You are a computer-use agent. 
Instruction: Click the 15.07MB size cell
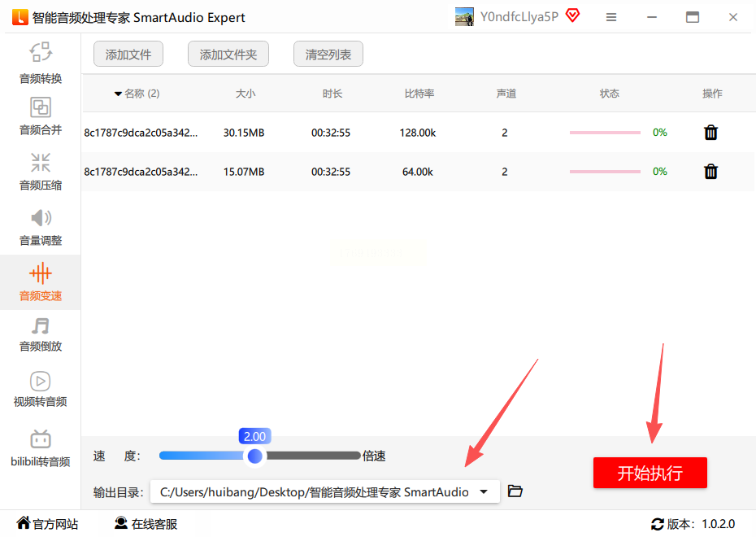pyautogui.click(x=244, y=172)
